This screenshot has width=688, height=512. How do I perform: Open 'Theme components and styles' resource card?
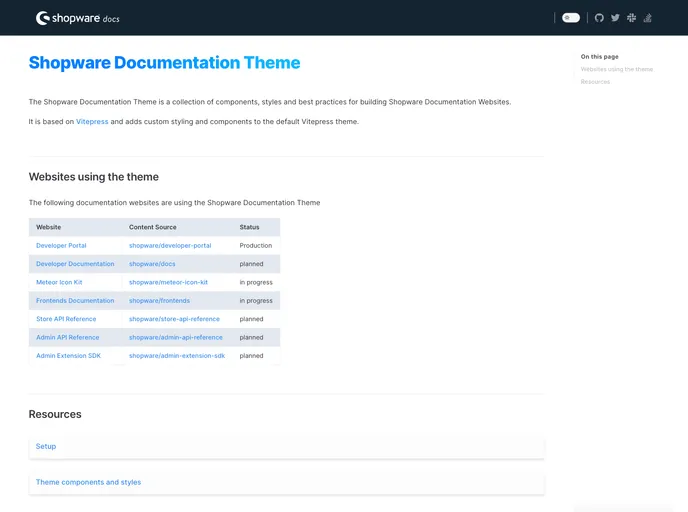(287, 483)
